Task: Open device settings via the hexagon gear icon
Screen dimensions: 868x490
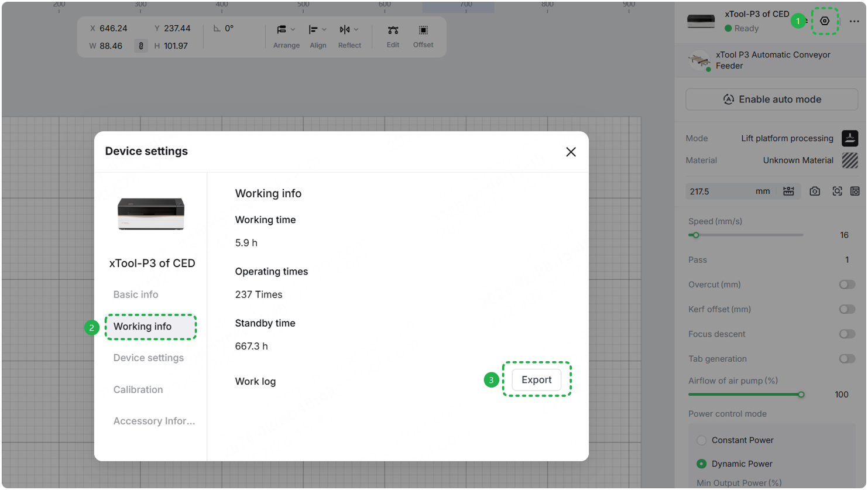Action: (825, 21)
